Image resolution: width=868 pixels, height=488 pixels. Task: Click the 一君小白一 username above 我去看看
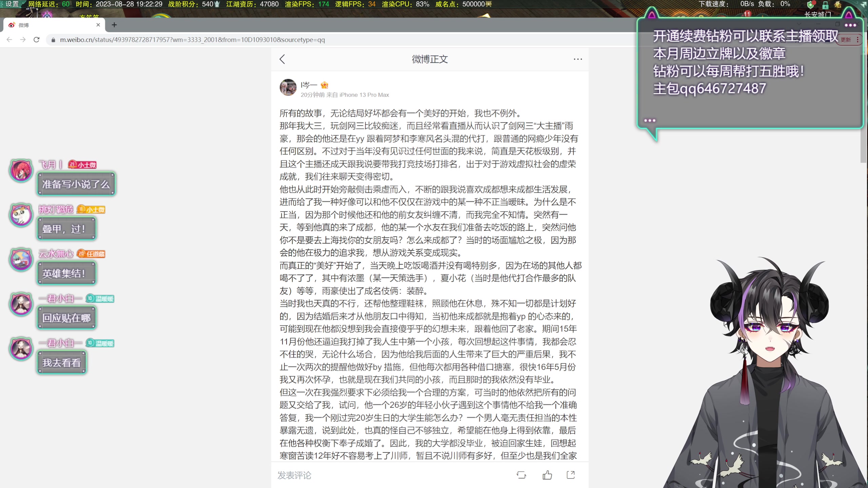pyautogui.click(x=60, y=343)
